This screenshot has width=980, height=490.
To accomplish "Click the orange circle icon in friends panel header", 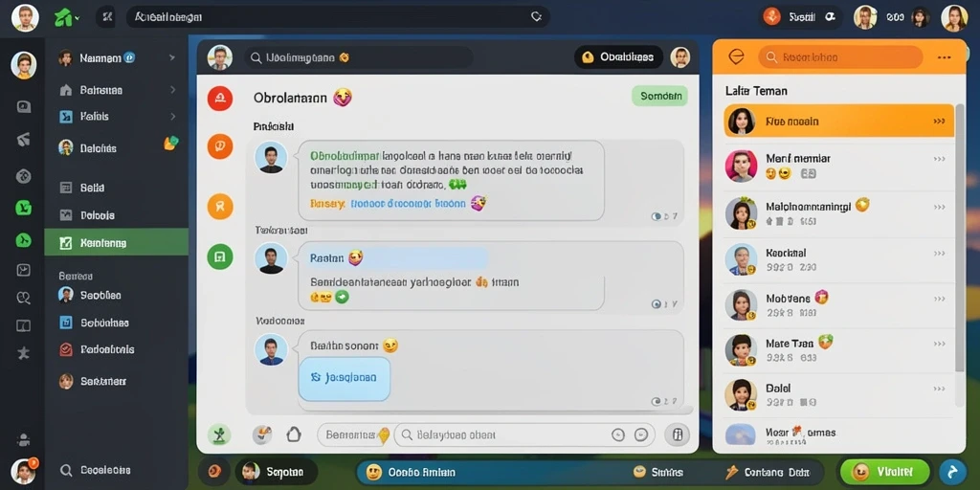I will 736,56.
